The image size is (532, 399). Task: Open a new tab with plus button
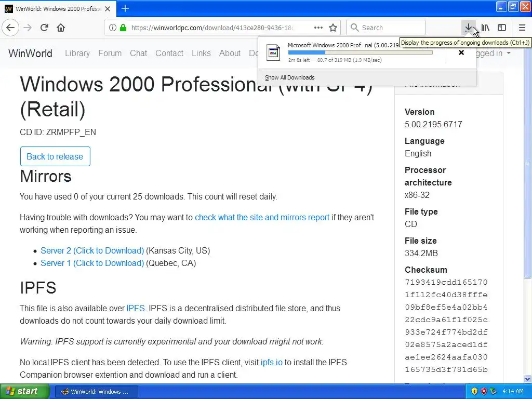pyautogui.click(x=125, y=8)
